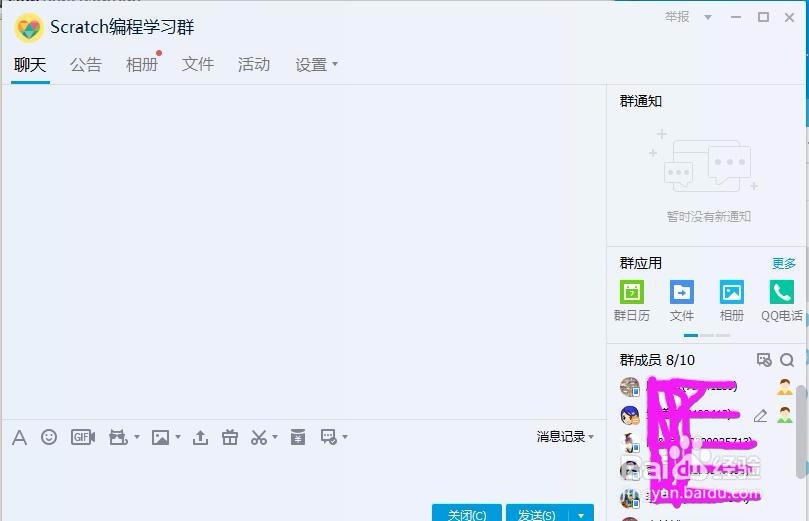Viewport: 809px width, 521px height.
Task: Click the 发送(S) send button
Action: (x=537, y=513)
